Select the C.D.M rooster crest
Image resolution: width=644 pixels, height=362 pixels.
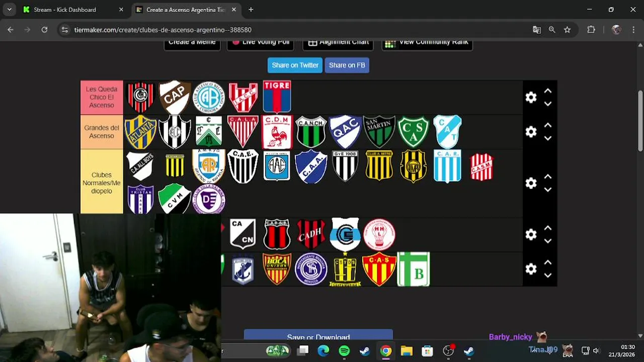(x=277, y=132)
